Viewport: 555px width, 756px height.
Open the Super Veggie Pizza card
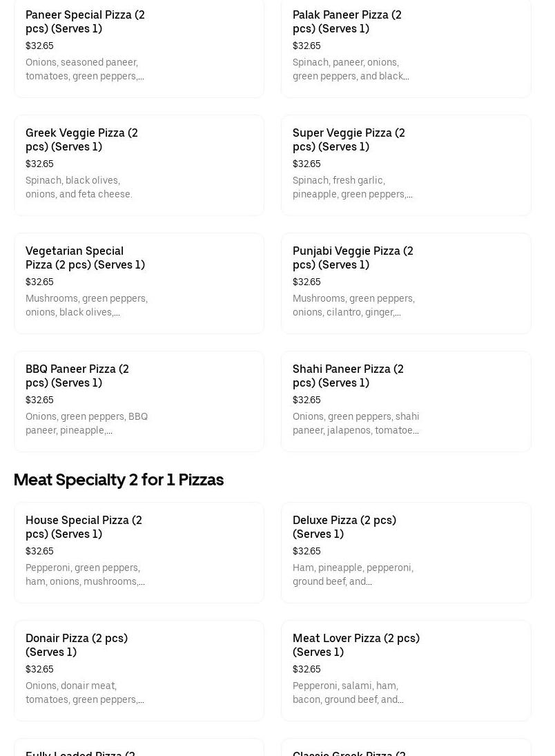click(x=406, y=165)
